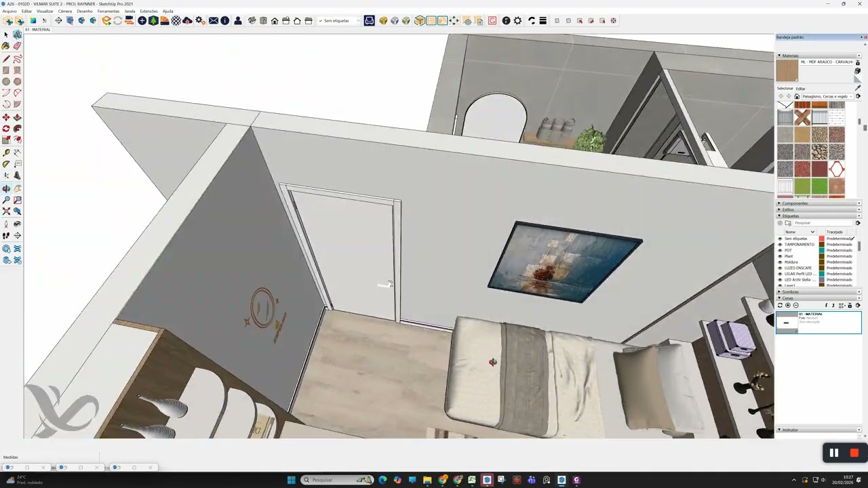Choose the Follow Me tool
The height and width of the screenshot is (488, 868).
17,129
